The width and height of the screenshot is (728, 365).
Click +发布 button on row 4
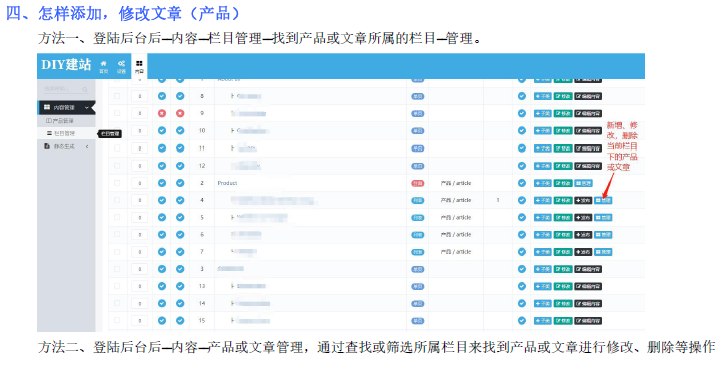(x=583, y=200)
